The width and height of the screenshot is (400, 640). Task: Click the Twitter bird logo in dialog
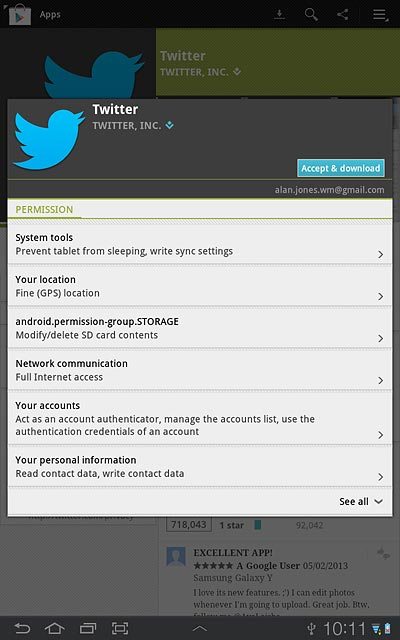pos(49,139)
